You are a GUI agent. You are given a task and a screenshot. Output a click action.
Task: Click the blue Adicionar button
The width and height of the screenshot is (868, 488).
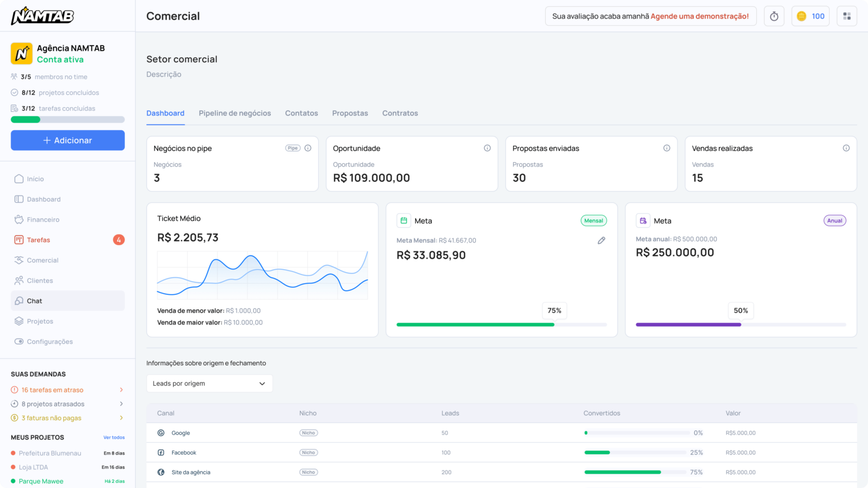(67, 140)
